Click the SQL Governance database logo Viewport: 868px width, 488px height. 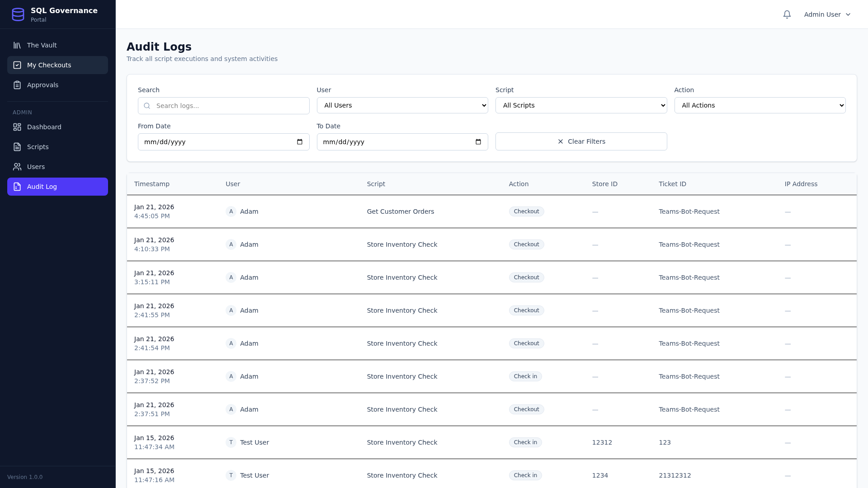point(18,14)
